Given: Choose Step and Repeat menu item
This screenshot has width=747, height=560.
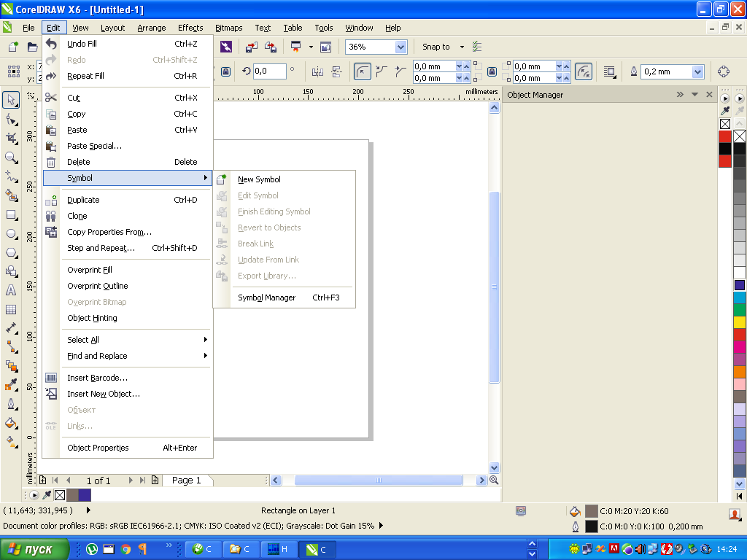Looking at the screenshot, I should click(x=128, y=248).
